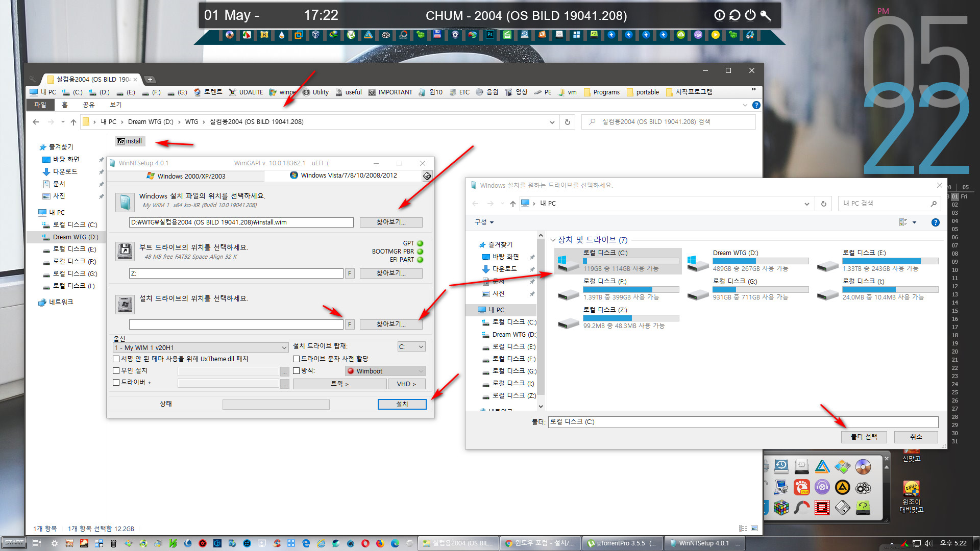Open the red pixel grid icon in dock panel
980x551 pixels.
coord(822,508)
